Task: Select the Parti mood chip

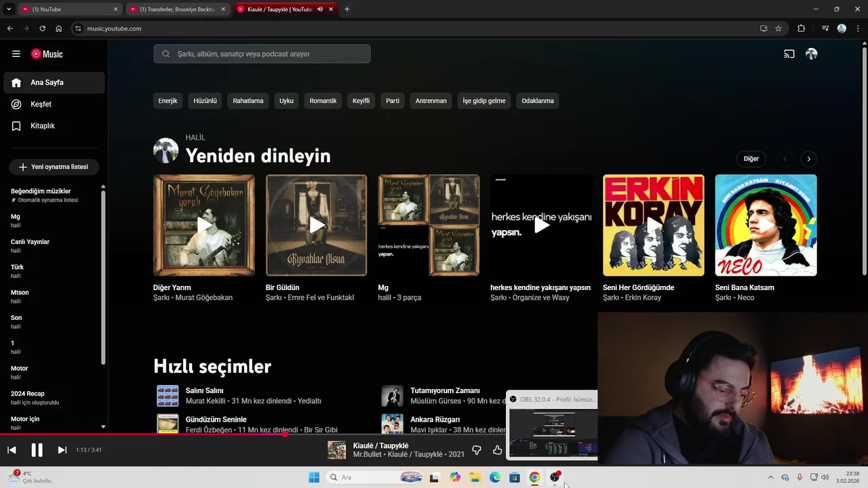Action: pos(393,101)
